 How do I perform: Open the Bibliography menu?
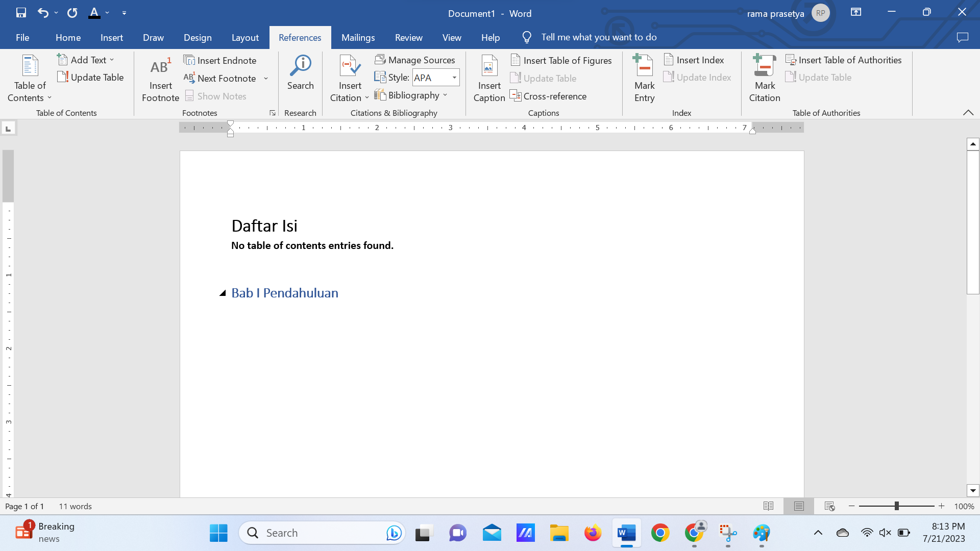[x=411, y=95]
